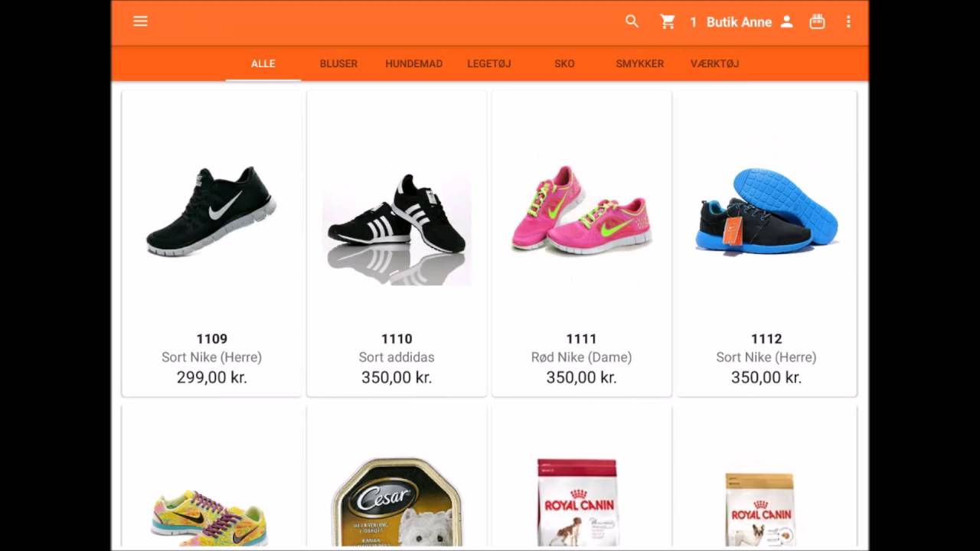Click the search magnifier icon
Screen dimensions: 980x551
pos(632,21)
